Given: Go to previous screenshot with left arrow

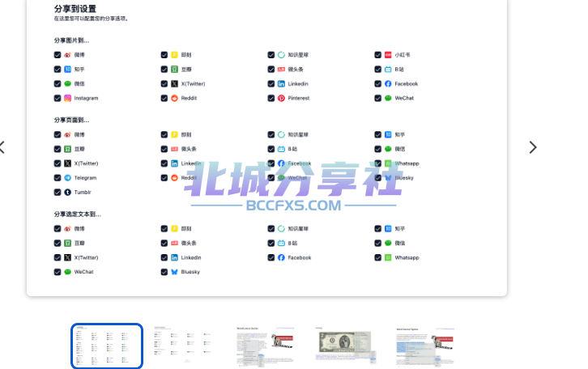Looking at the screenshot, I should (x=2, y=147).
